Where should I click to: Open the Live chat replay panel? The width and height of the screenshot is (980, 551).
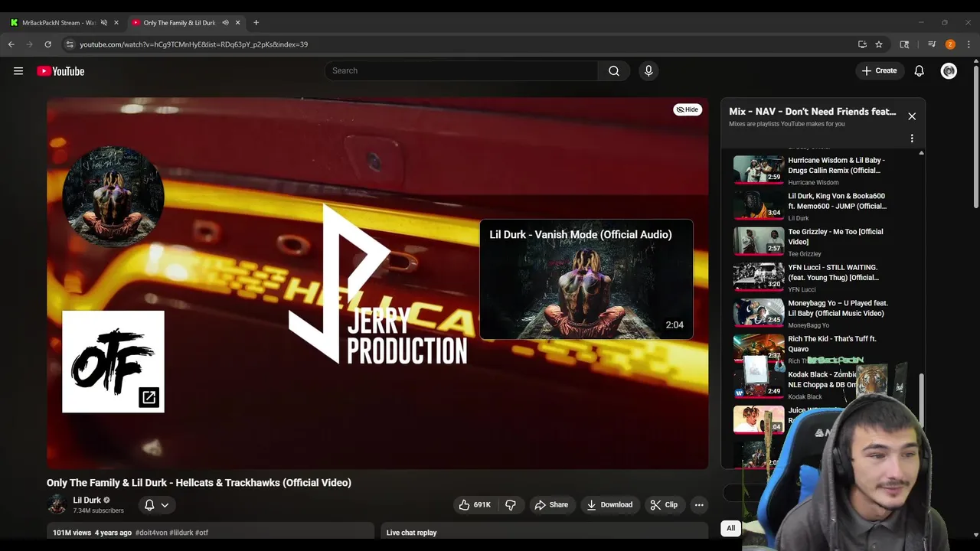[x=544, y=532]
